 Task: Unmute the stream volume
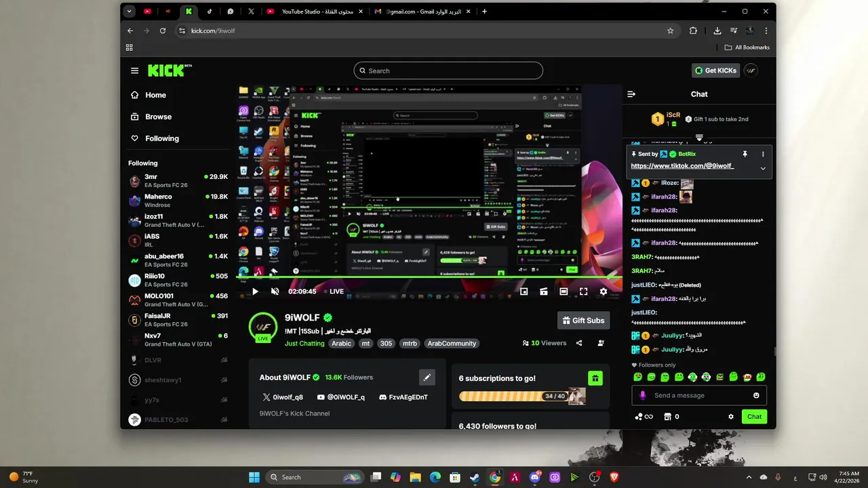[275, 291]
